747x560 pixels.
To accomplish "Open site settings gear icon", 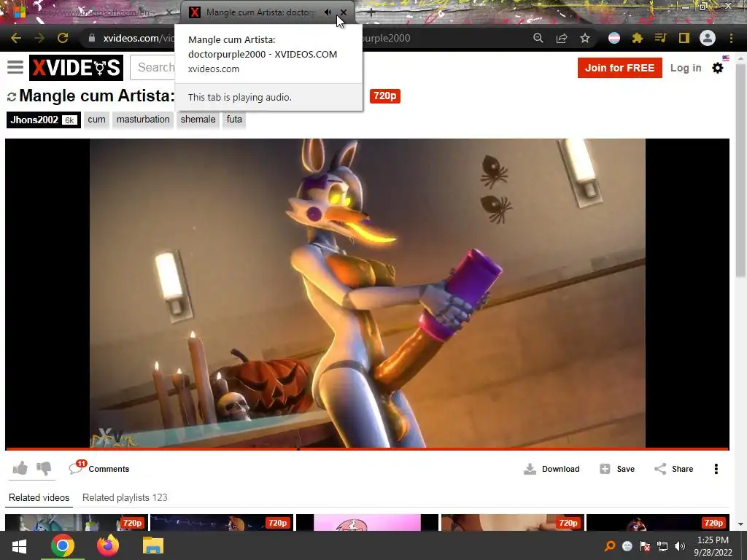I will pyautogui.click(x=718, y=68).
